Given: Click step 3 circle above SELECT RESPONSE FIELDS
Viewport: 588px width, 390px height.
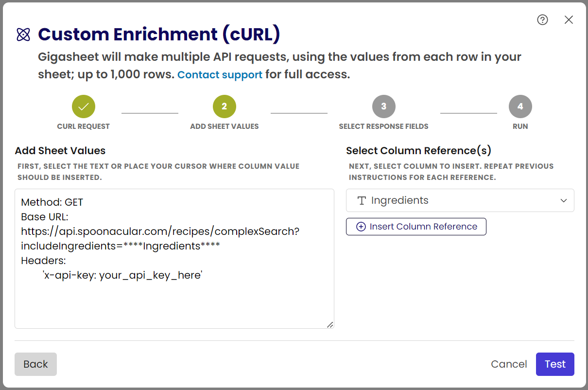Looking at the screenshot, I should point(383,106).
